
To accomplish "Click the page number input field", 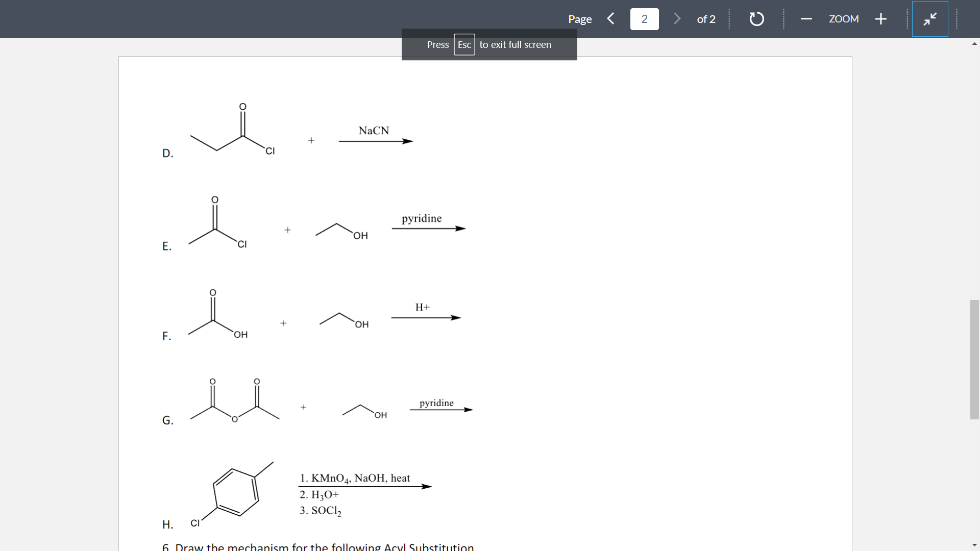I will (644, 19).
